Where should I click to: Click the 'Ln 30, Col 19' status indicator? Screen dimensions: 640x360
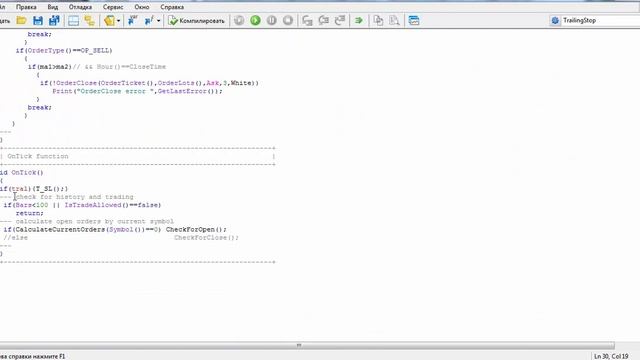(x=611, y=356)
